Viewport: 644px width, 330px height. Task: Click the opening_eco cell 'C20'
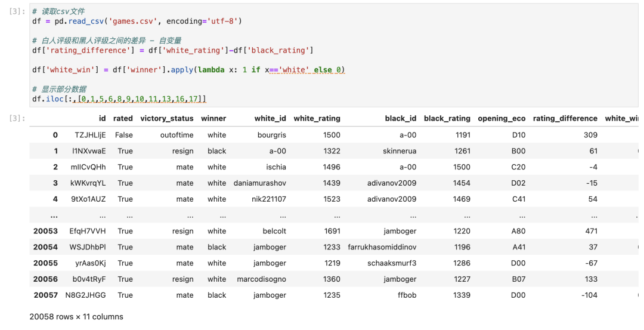pos(519,167)
